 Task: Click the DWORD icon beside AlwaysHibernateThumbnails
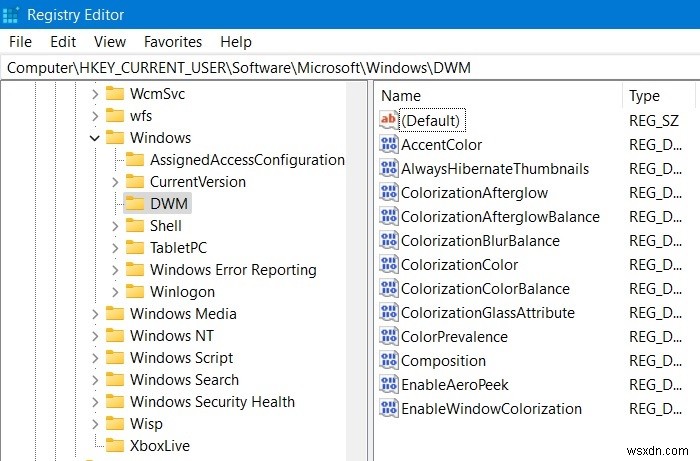(388, 168)
